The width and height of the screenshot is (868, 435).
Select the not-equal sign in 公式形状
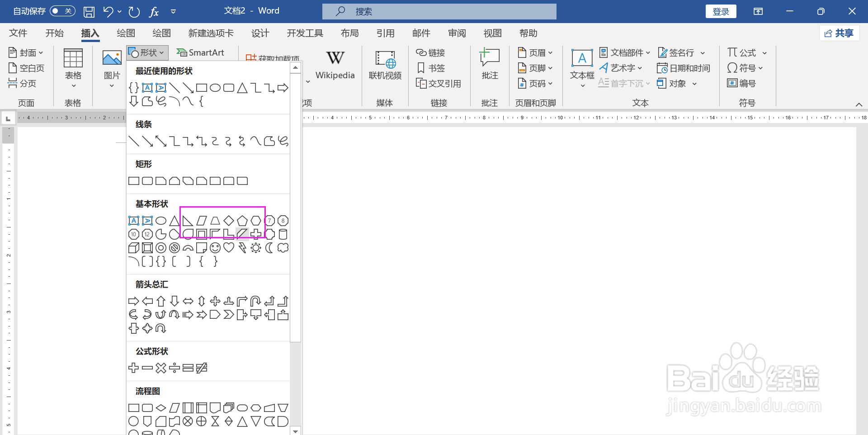click(202, 368)
